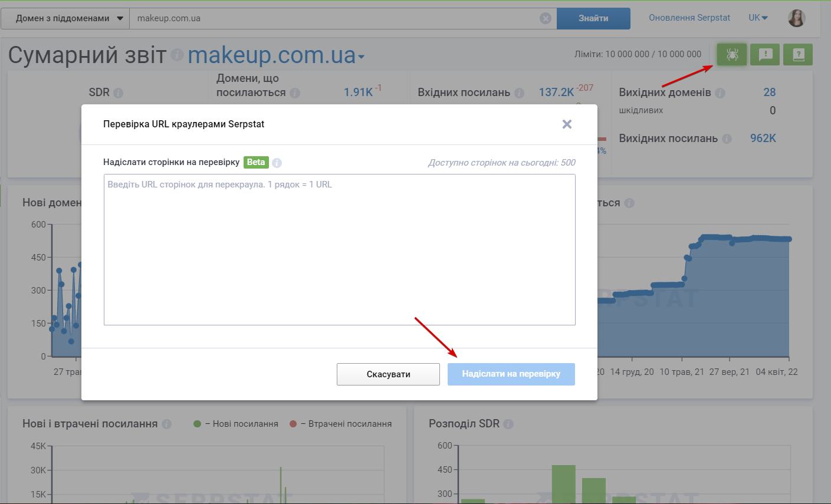The height and width of the screenshot is (504, 831).
Task: Open the UK language selector
Action: click(758, 18)
